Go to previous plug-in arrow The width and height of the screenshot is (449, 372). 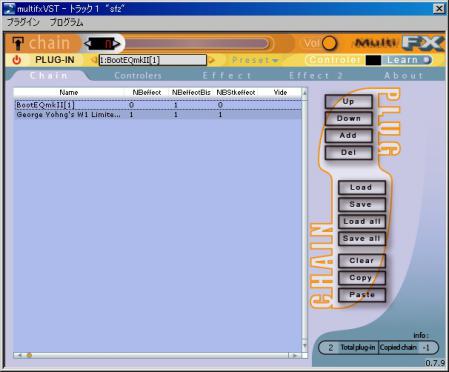tap(94, 60)
